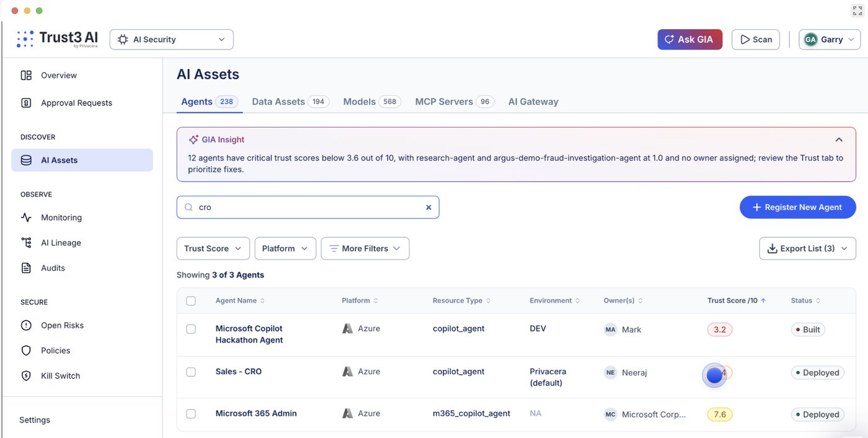
Task: Switch to the MCP Servers tab
Action: (454, 102)
